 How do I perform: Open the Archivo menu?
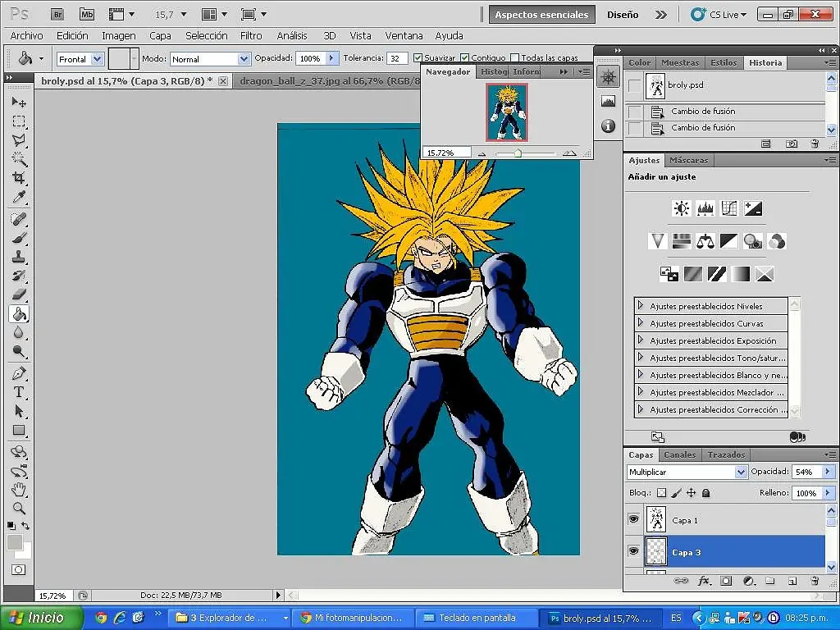point(26,36)
